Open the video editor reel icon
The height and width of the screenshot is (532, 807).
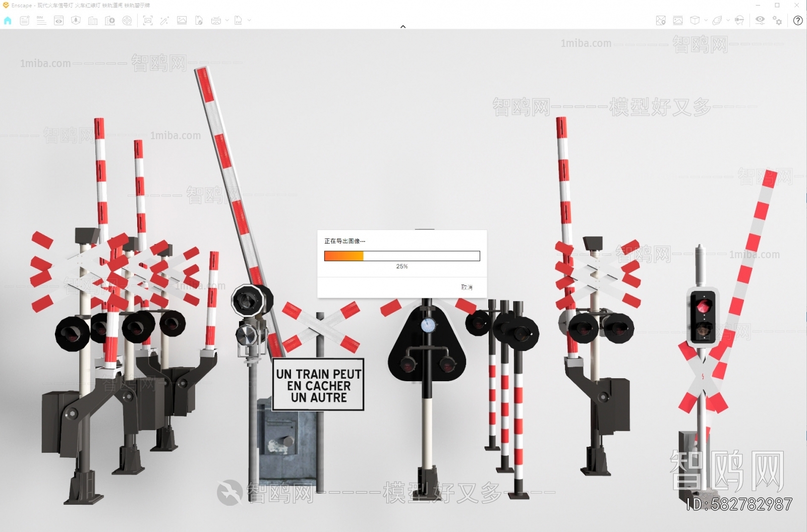[127, 21]
